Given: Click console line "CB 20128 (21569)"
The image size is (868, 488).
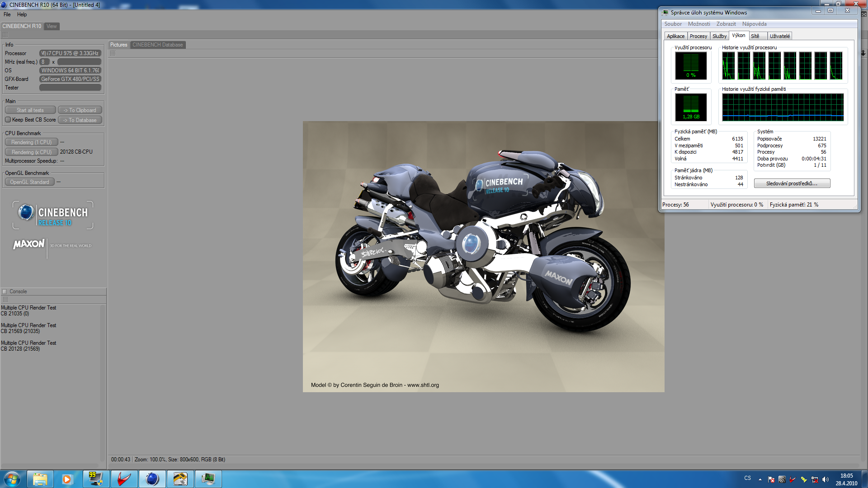Looking at the screenshot, I should (x=20, y=349).
